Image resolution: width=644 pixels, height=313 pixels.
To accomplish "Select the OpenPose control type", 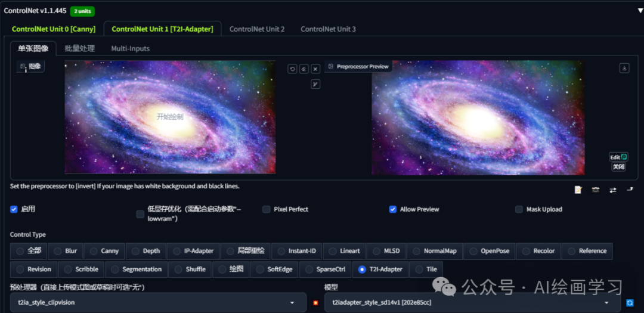I will (489, 251).
